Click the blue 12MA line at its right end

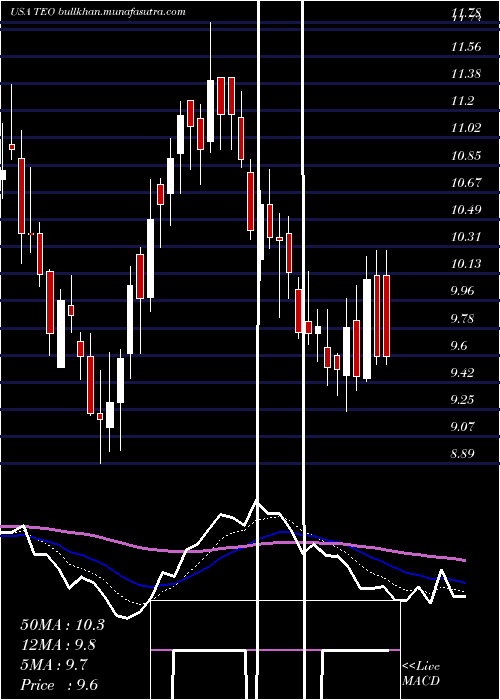click(463, 582)
